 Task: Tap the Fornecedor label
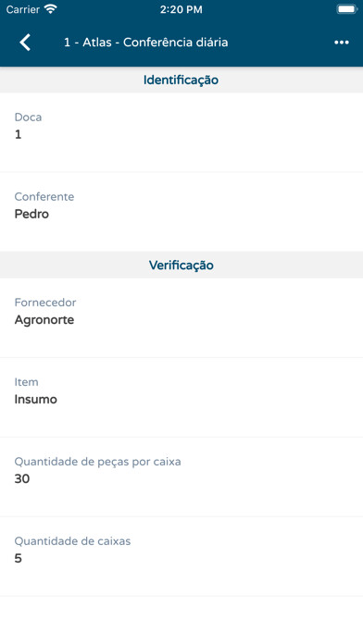coord(45,303)
